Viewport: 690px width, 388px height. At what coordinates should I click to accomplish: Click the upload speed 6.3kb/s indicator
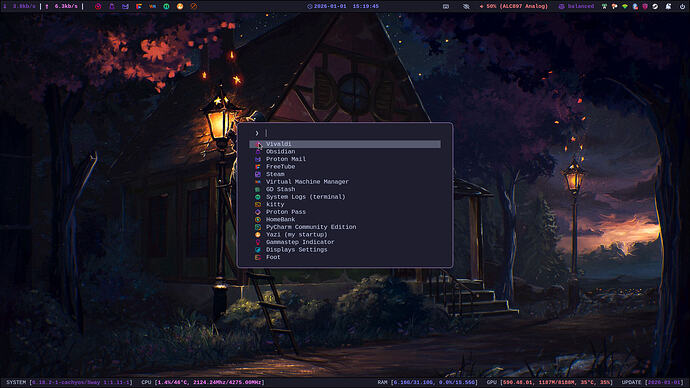click(x=62, y=6)
